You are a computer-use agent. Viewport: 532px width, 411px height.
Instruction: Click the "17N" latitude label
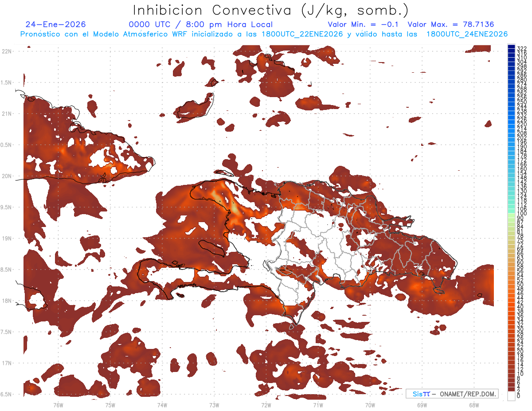tap(7, 363)
